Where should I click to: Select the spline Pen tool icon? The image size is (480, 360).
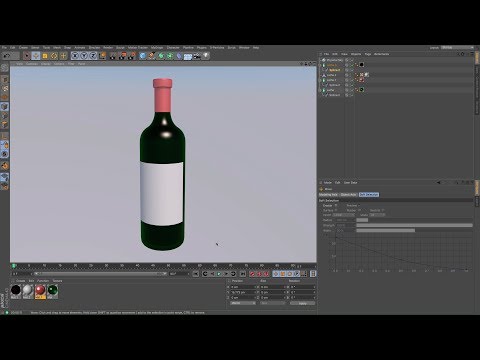pyautogui.click(x=152, y=56)
